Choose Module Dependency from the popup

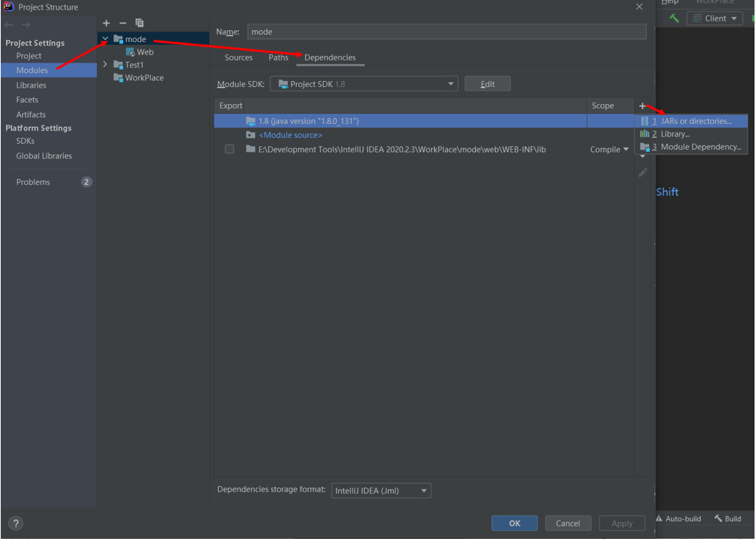coord(691,147)
